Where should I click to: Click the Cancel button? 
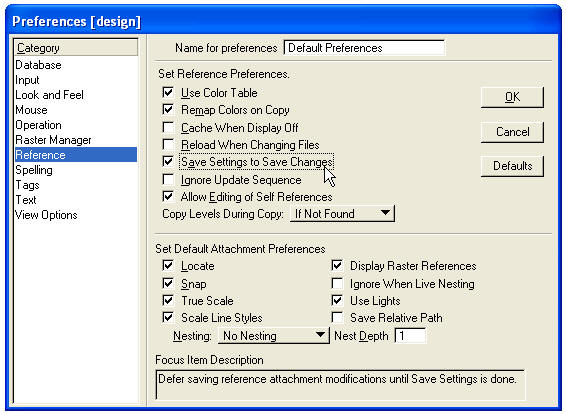pyautogui.click(x=512, y=132)
